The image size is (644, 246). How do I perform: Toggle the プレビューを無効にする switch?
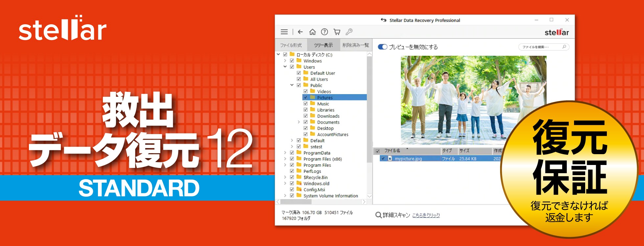[382, 47]
